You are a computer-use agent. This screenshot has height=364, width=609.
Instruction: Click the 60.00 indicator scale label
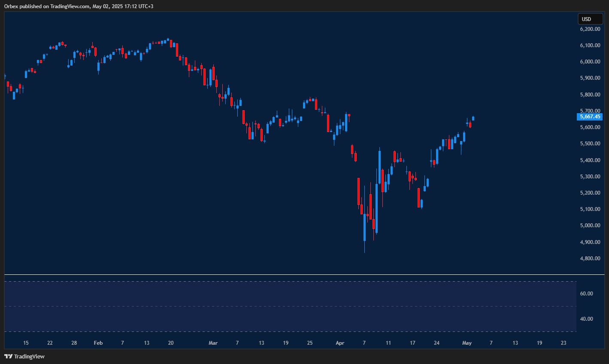pyautogui.click(x=586, y=294)
